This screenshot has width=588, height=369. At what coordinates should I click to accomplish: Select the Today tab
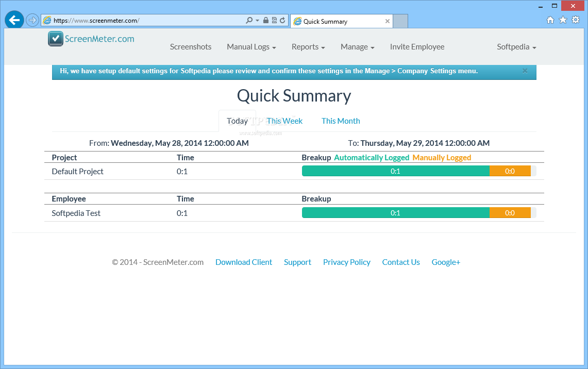tap(237, 121)
